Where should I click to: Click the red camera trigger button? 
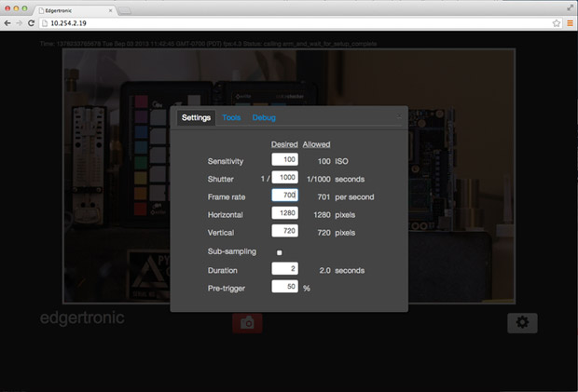coord(247,322)
